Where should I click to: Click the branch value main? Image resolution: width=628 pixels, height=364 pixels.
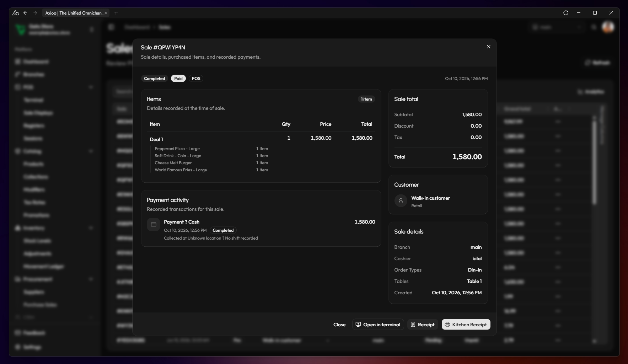[x=476, y=247]
